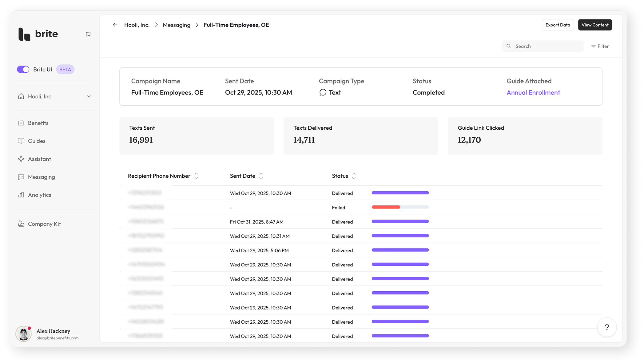Click the back arrow in the breadcrumb
The image size is (644, 364).
(115, 25)
